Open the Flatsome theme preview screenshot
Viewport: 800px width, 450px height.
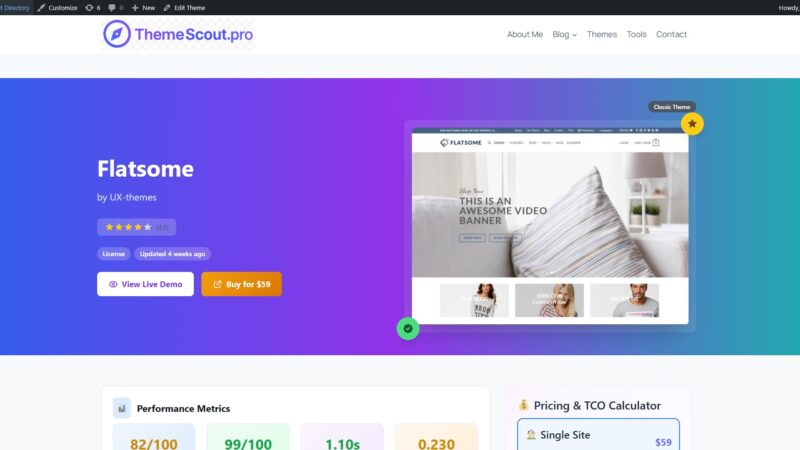click(x=550, y=226)
